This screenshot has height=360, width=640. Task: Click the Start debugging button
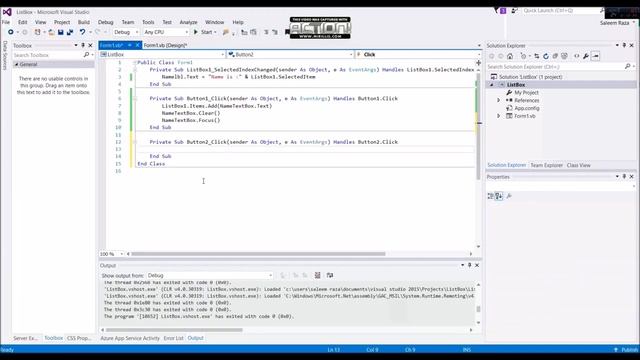pos(204,32)
